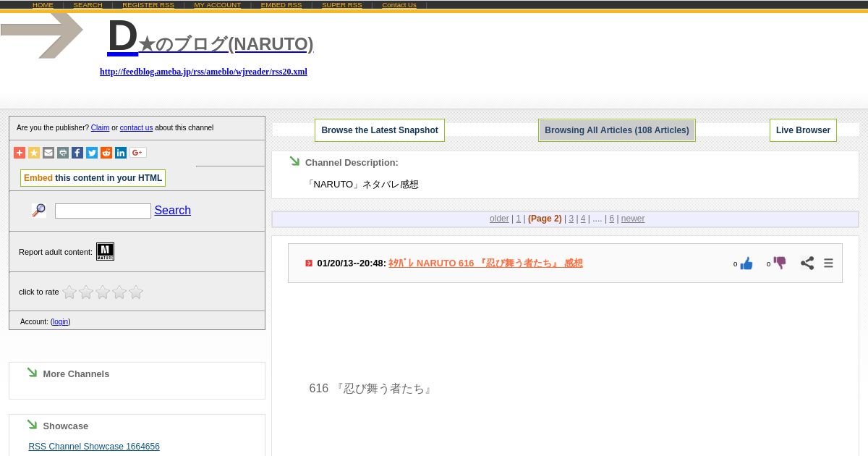Open Contact Us in top navigation

[399, 5]
